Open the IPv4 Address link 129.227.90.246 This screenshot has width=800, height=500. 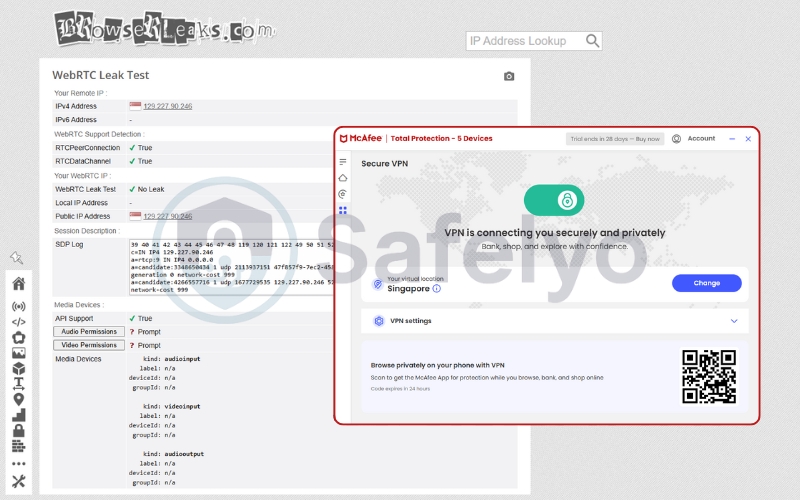click(167, 106)
